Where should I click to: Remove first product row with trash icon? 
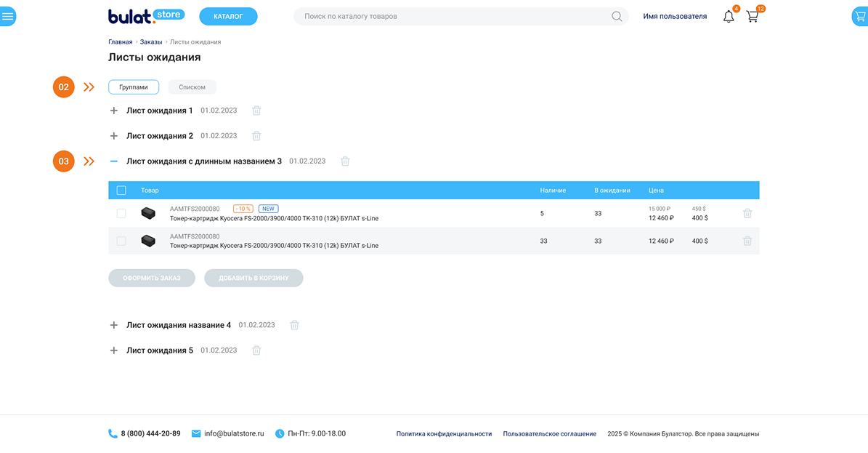(x=747, y=214)
